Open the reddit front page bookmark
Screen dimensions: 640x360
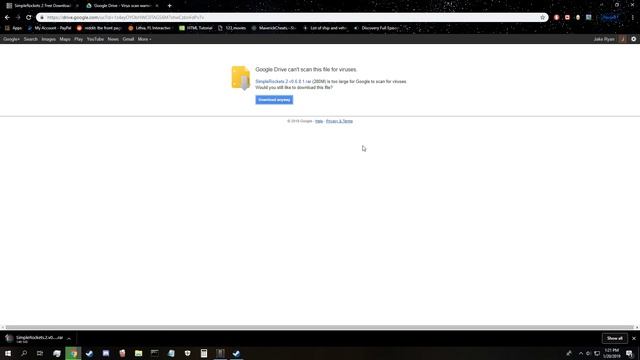99,28
